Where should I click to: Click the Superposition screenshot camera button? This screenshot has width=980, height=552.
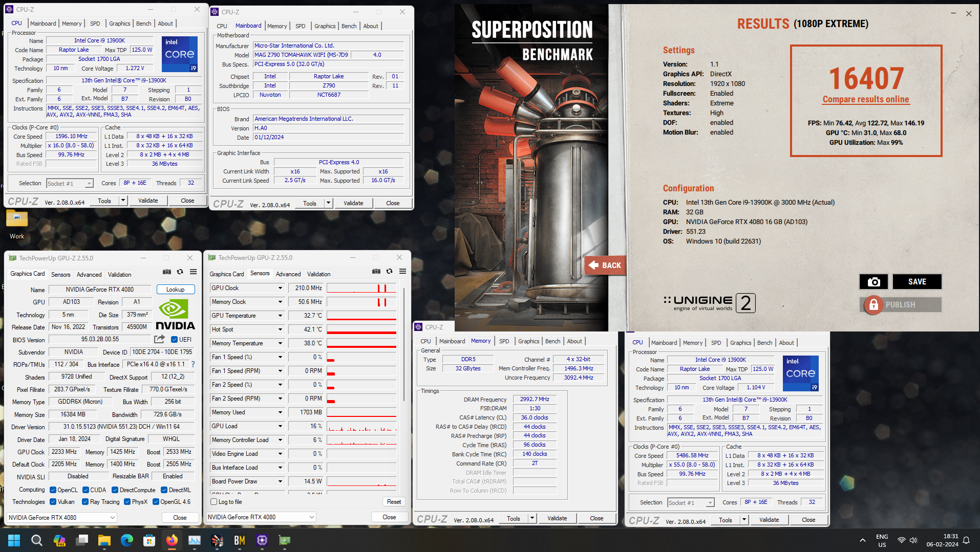click(x=874, y=282)
